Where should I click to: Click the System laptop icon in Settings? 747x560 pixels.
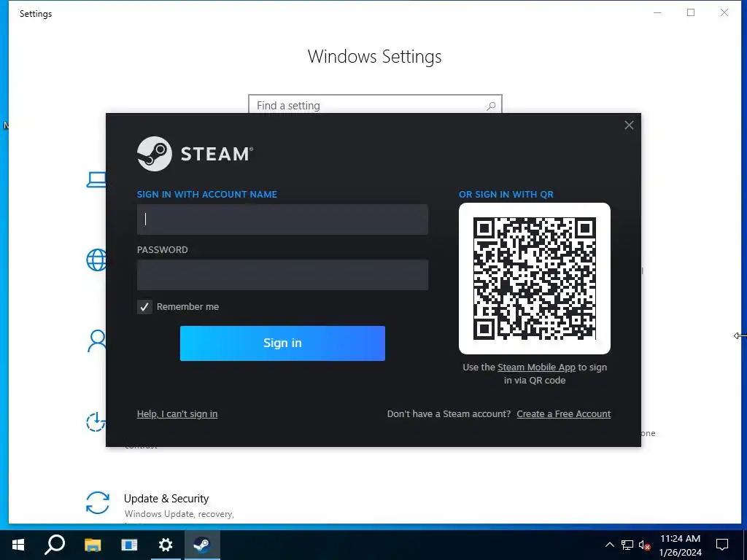[x=96, y=179]
